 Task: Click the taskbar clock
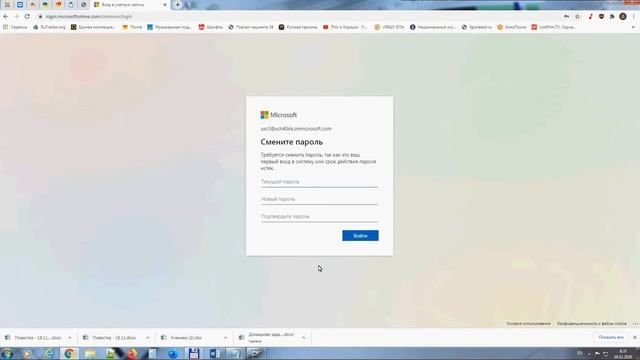(623, 353)
